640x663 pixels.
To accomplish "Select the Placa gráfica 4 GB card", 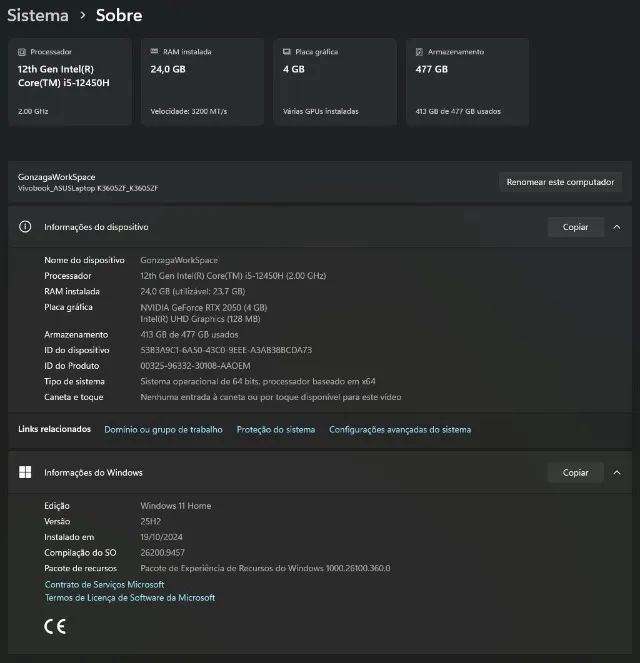I will [x=335, y=82].
